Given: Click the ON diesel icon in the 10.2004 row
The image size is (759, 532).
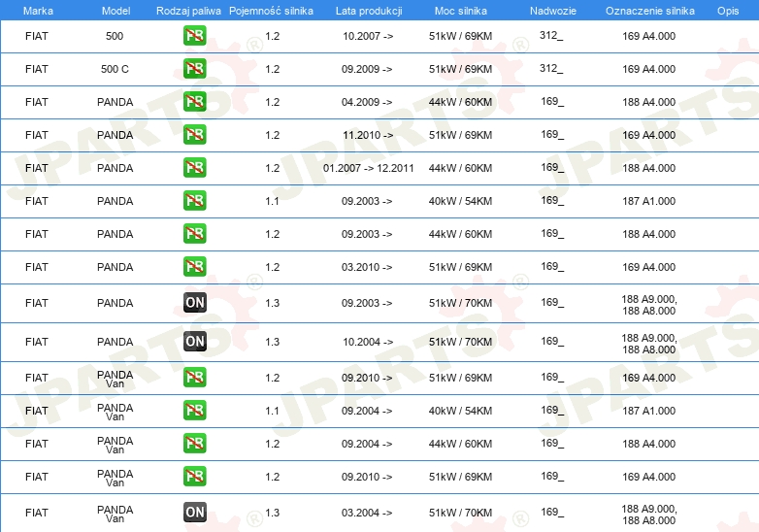Looking at the screenshot, I should tap(194, 342).
